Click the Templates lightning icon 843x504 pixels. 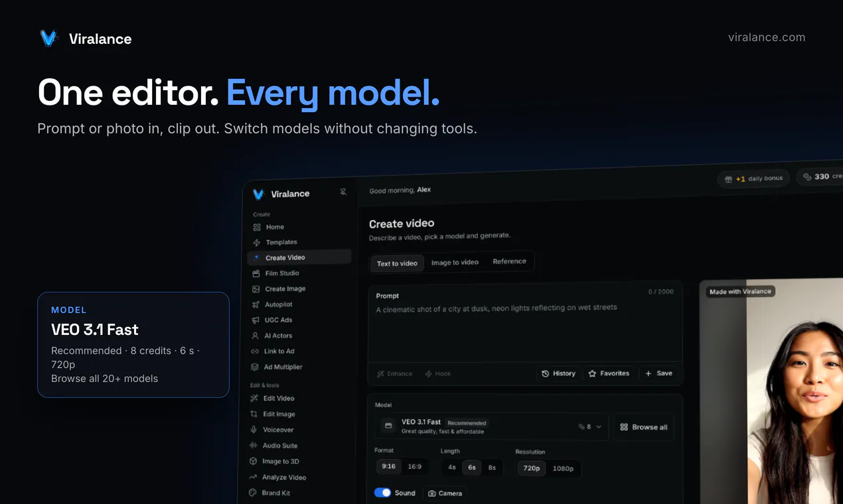coord(257,243)
